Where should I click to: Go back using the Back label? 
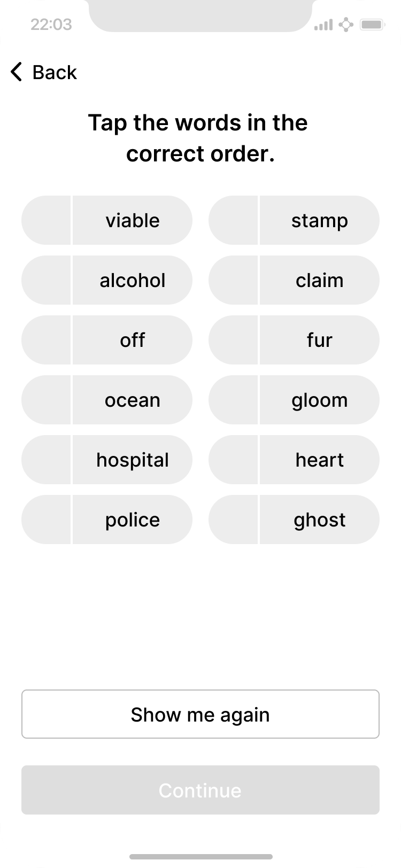pos(55,72)
